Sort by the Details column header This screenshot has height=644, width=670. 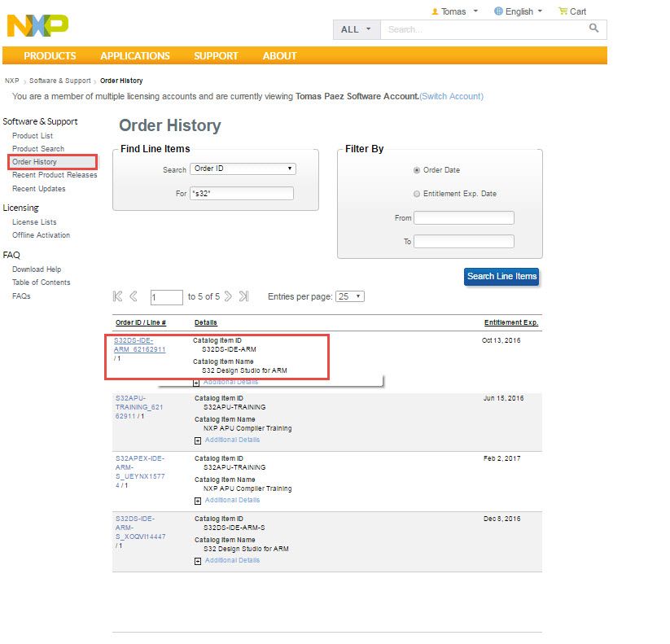(x=205, y=322)
